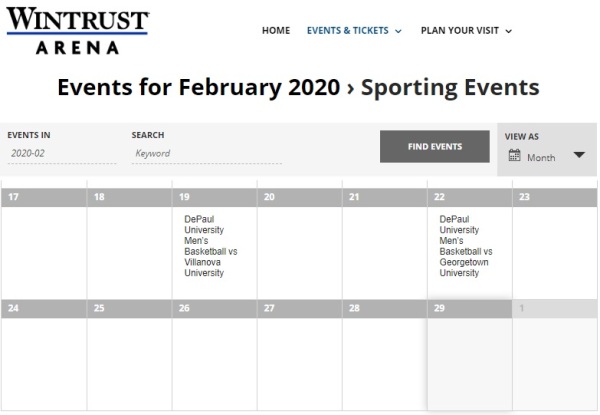This screenshot has height=415, width=600.
Task: Click the Sporting Events heading text
Action: pyautogui.click(x=450, y=87)
